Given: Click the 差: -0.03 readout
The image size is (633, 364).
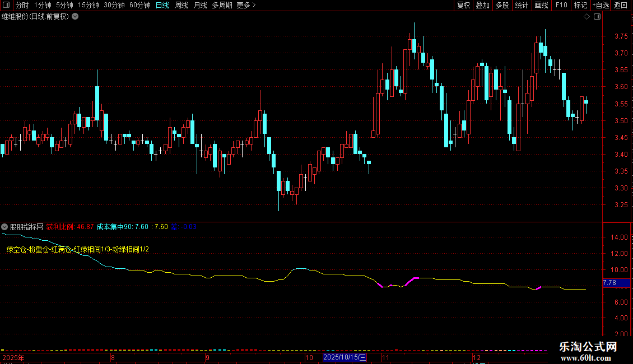Looking at the screenshot, I should click(x=184, y=227).
